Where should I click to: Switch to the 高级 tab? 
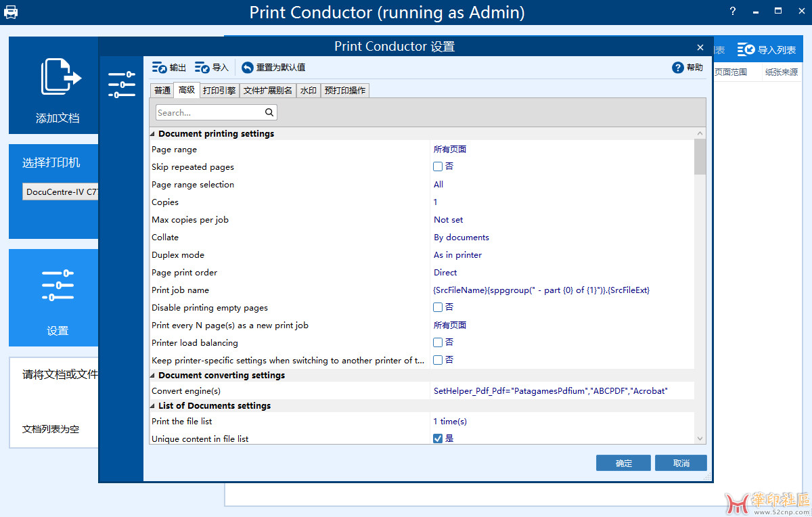click(187, 90)
